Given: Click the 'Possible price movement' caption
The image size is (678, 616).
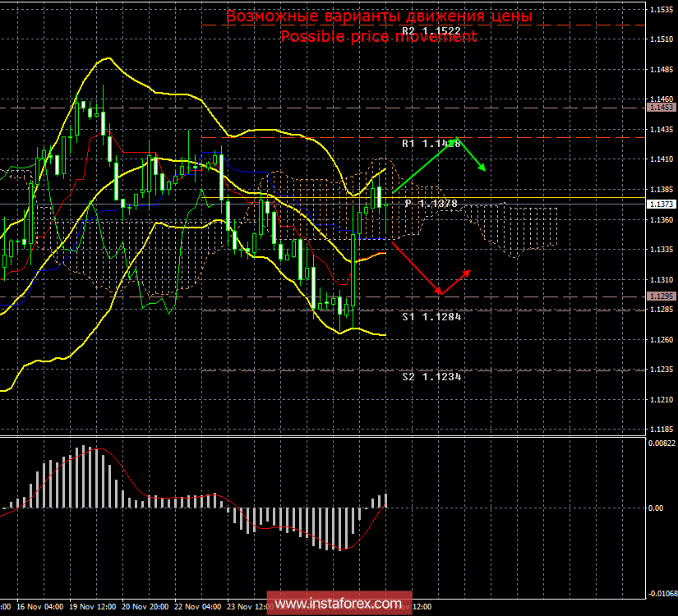Looking at the screenshot, I should coord(379,36).
